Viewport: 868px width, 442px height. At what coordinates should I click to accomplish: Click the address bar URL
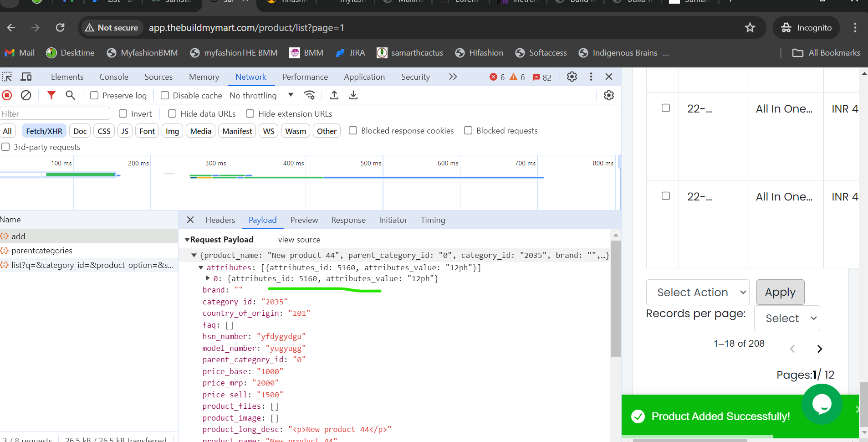[x=246, y=28]
